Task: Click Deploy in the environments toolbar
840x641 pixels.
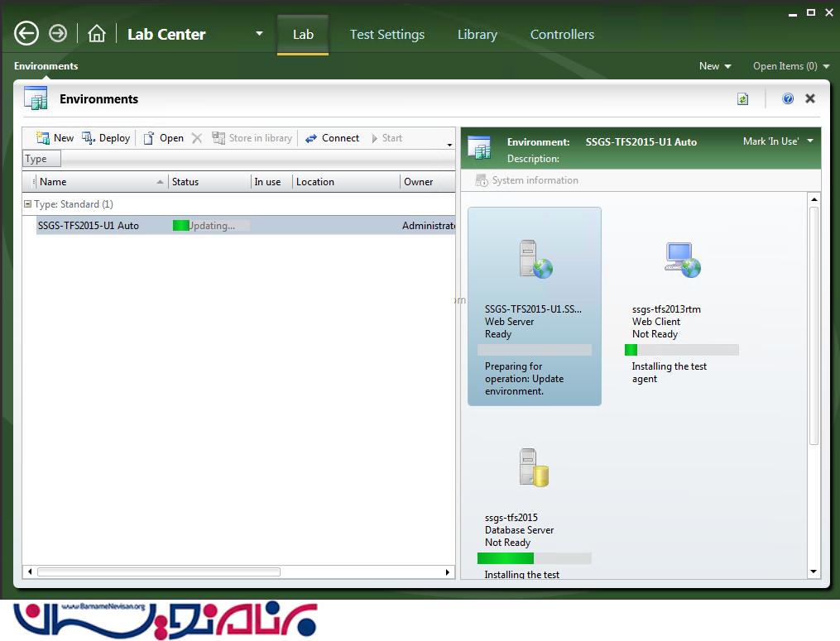Action: coord(106,138)
